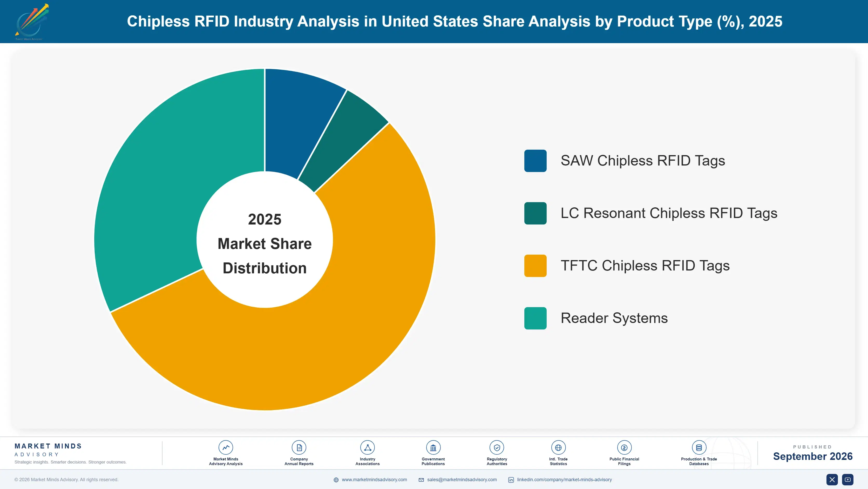Screen dimensions: 868x489
Task: Click the SAW Chipless RFID Tags blue swatch
Action: tap(535, 161)
